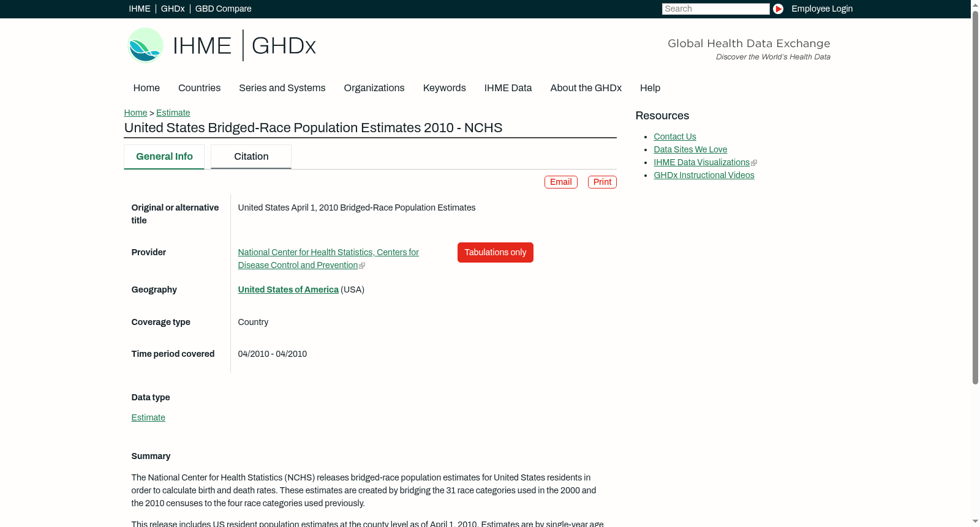The width and height of the screenshot is (980, 527).
Task: Click the IHME leaf logo icon
Action: point(146,45)
